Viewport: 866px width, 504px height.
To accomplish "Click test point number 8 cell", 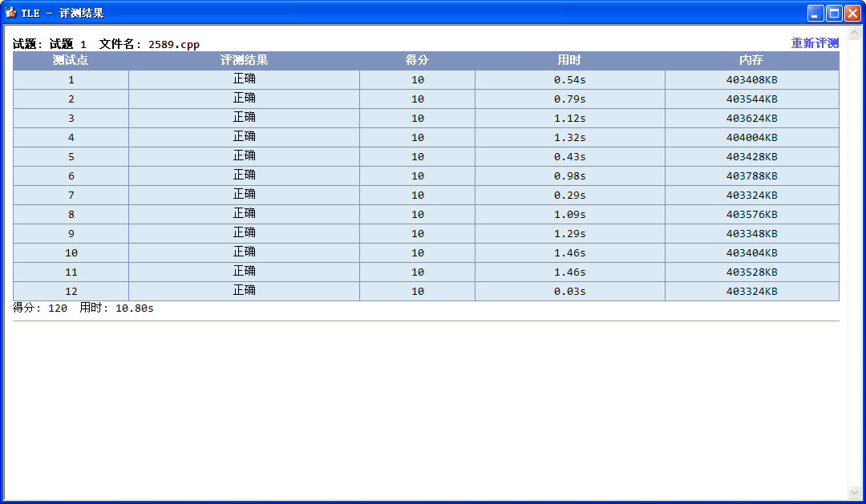I will pyautogui.click(x=71, y=215).
